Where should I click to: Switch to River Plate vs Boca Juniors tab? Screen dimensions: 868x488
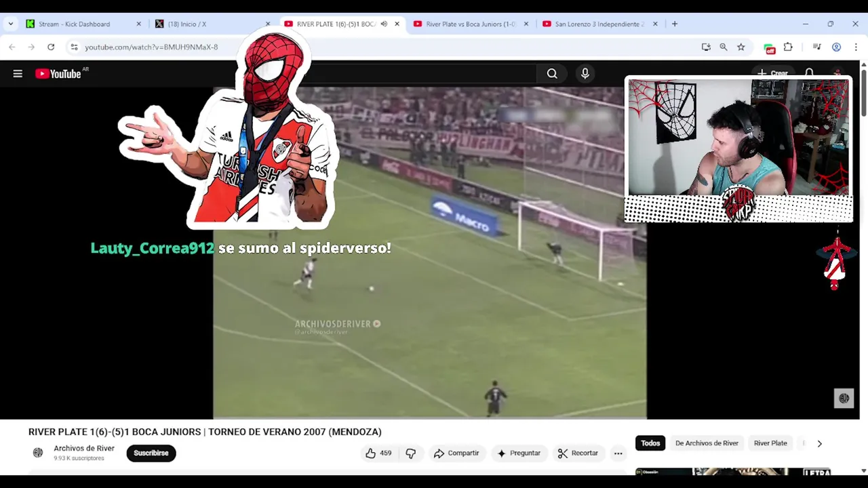[471, 24]
